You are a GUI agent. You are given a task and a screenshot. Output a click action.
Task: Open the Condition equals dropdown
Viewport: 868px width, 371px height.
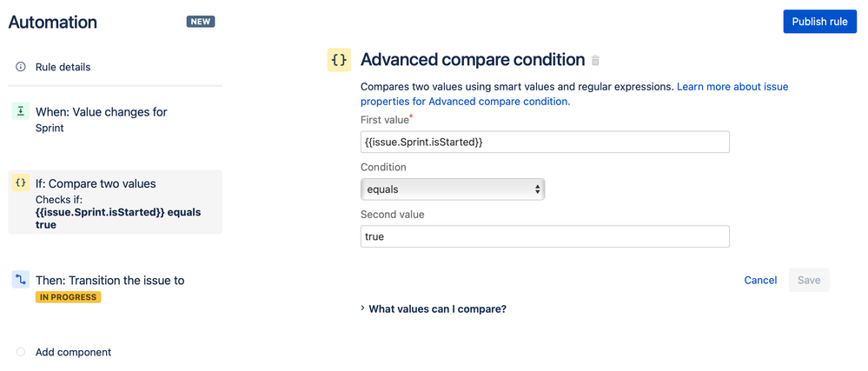[452, 189]
